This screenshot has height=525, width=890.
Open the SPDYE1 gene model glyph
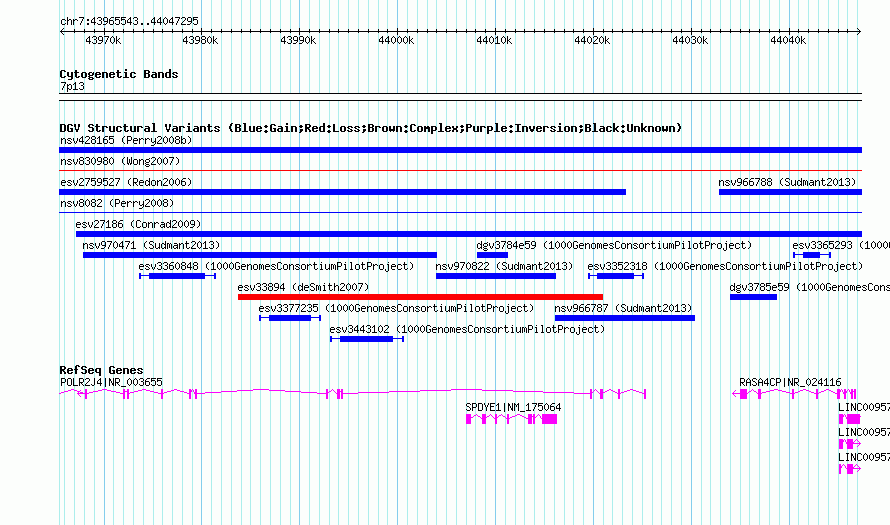click(511, 419)
